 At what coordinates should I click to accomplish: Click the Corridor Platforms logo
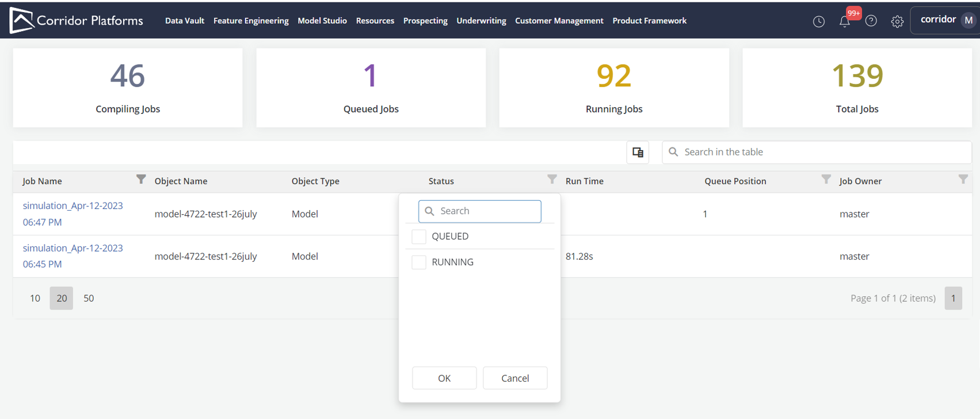76,21
